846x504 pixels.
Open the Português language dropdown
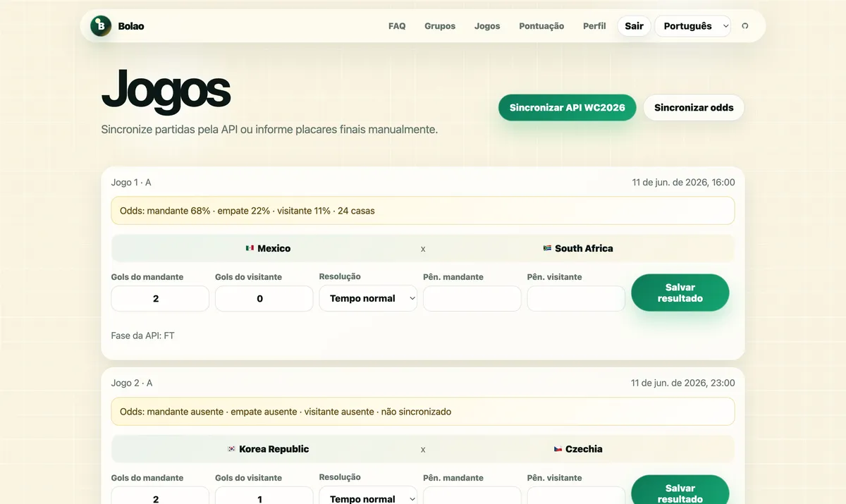pos(693,26)
